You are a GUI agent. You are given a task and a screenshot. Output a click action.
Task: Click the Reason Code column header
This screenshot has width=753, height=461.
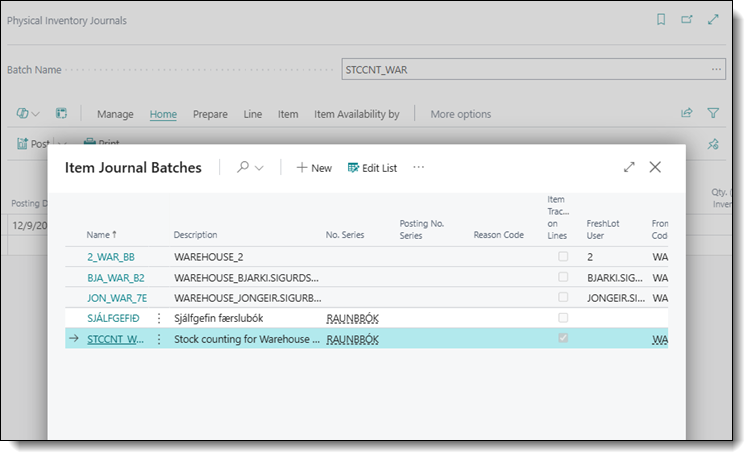click(498, 234)
